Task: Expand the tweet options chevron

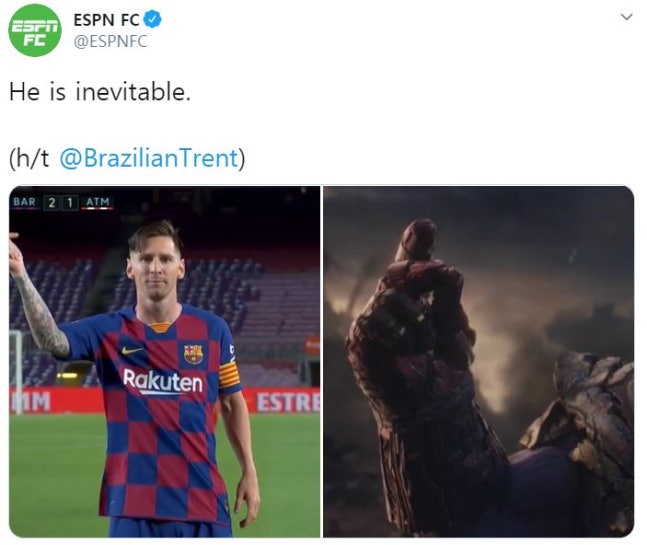Action: click(626, 17)
